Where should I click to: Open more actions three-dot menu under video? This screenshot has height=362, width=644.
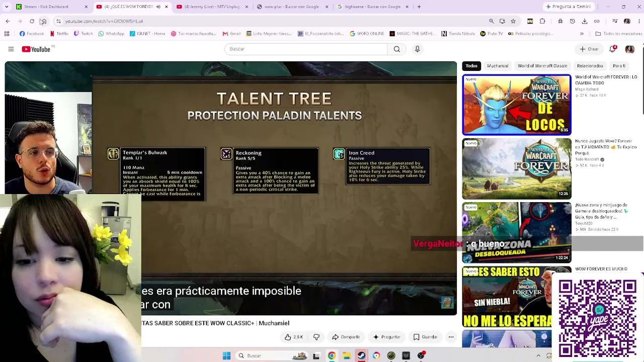coord(451,337)
